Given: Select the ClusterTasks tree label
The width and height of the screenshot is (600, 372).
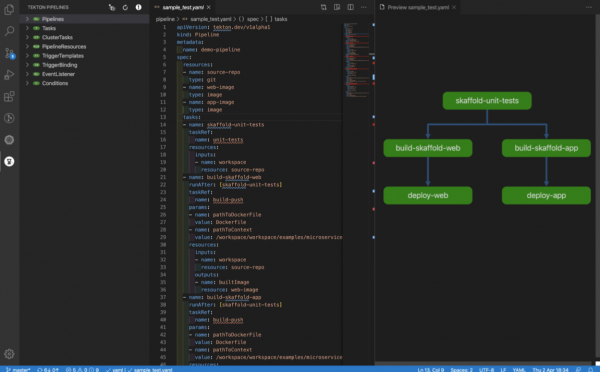Looking at the screenshot, I should pos(57,37).
